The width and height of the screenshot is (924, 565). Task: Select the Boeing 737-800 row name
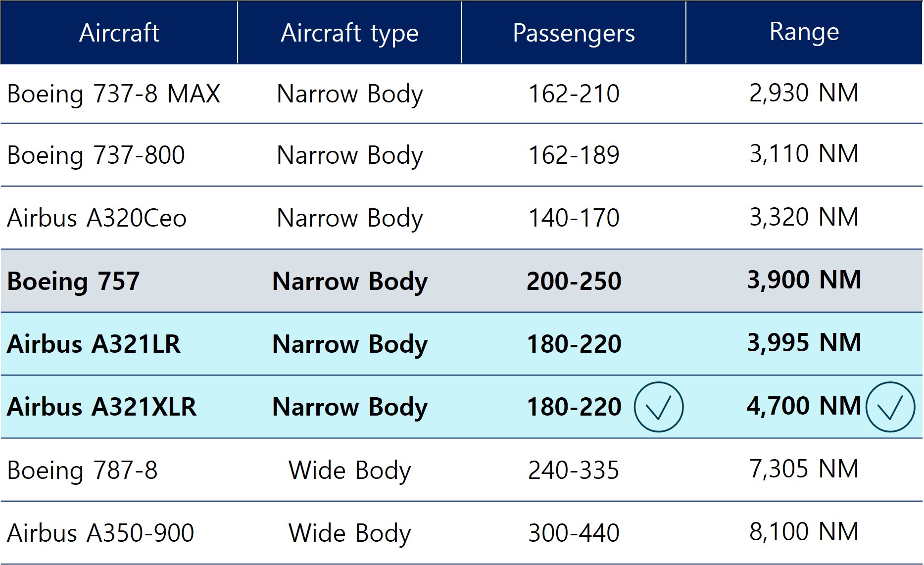point(96,155)
